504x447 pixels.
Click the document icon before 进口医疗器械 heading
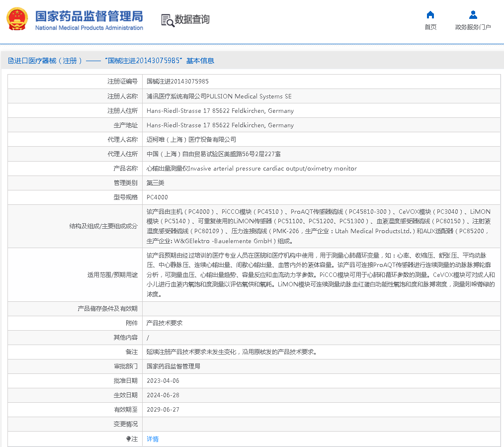pos(10,61)
